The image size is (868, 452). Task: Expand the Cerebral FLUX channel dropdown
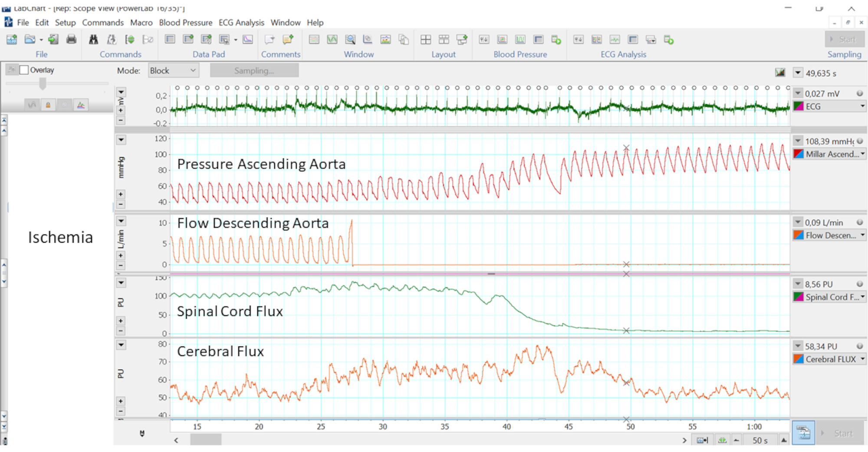862,359
